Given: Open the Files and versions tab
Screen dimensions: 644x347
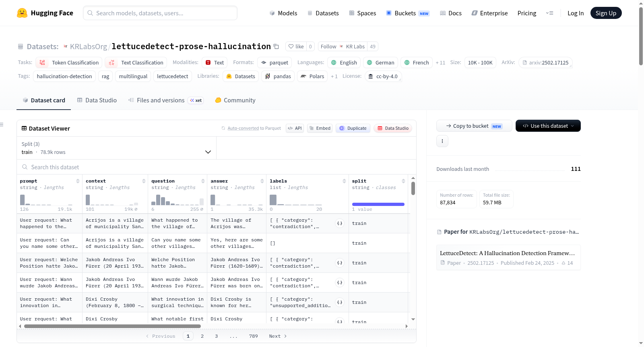Looking at the screenshot, I should point(165,100).
